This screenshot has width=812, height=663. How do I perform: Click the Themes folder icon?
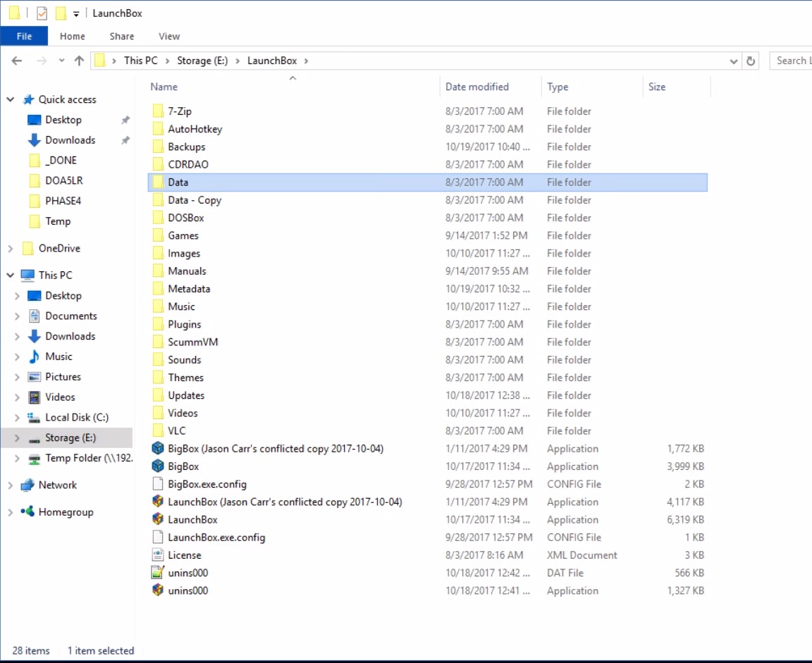(158, 378)
